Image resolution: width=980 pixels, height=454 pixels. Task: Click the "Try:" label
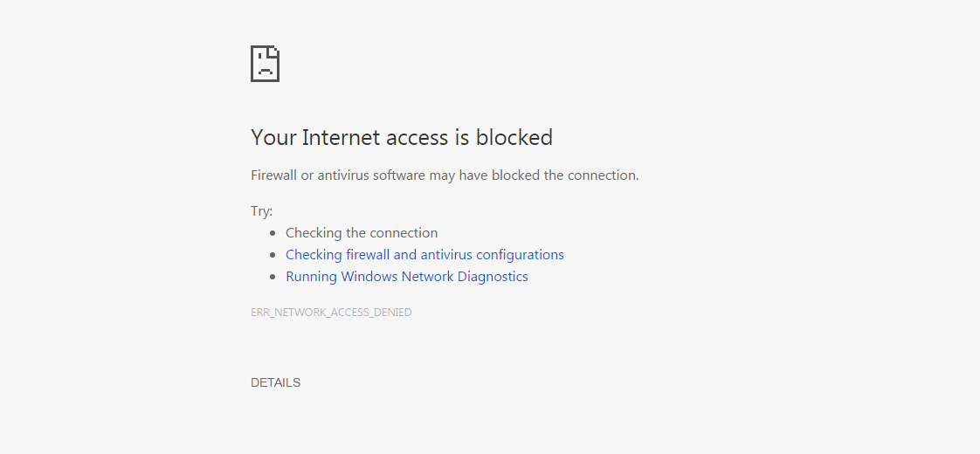262,211
